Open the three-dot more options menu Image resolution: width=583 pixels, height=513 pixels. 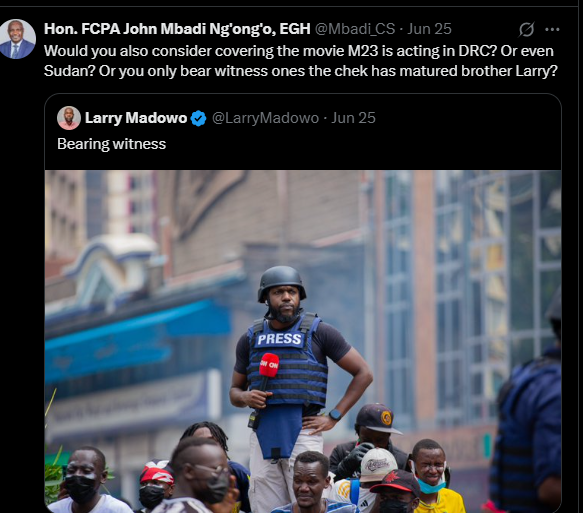(x=552, y=29)
